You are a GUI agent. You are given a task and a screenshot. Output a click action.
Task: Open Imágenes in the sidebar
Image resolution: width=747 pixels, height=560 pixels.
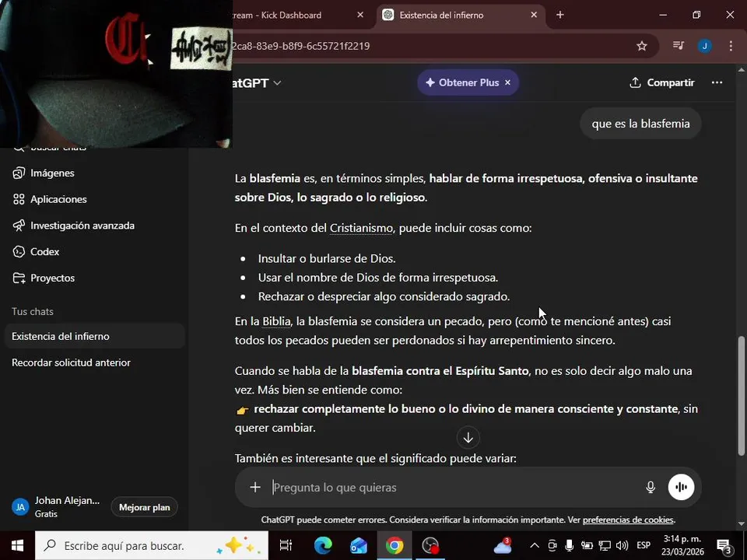94,173
